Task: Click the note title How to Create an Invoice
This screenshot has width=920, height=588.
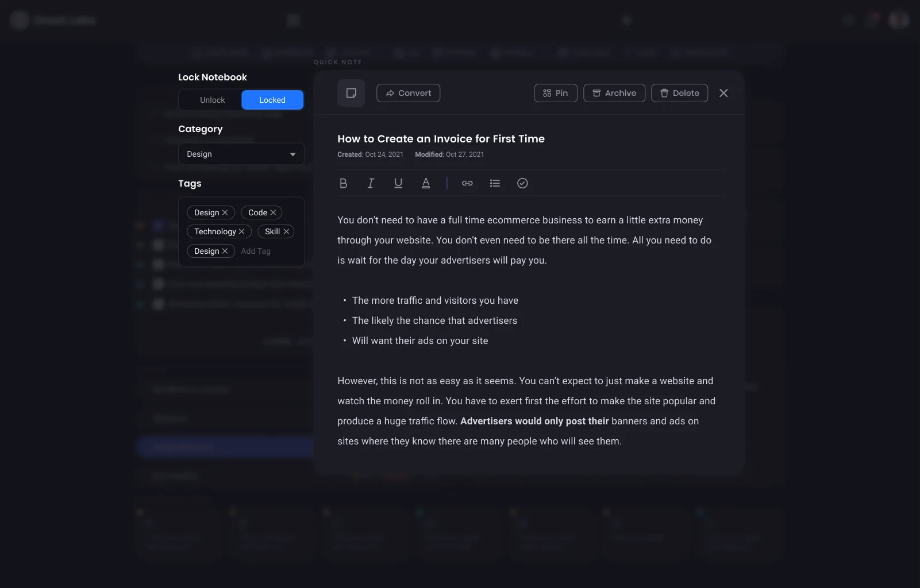Action: [x=441, y=138]
